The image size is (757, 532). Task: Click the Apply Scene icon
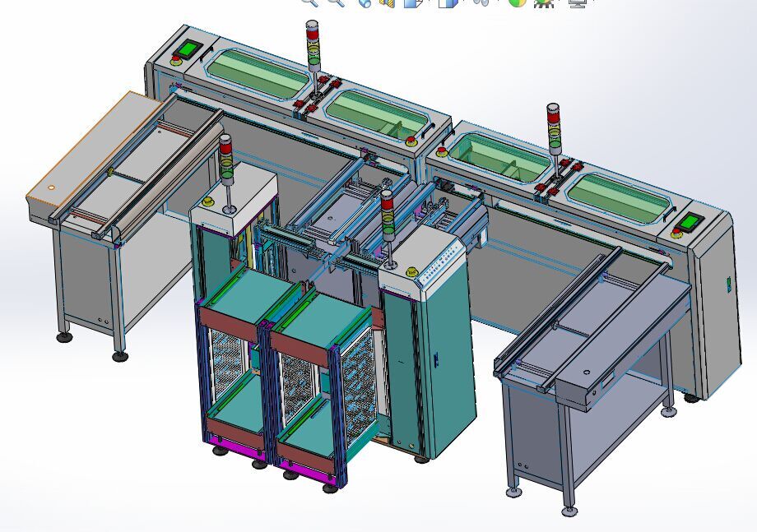[x=544, y=2]
